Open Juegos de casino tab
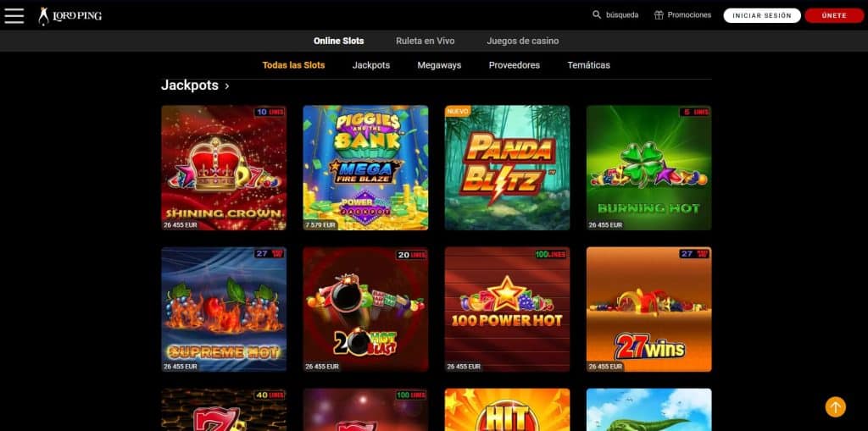Viewport: 868px width, 431px height. [522, 41]
